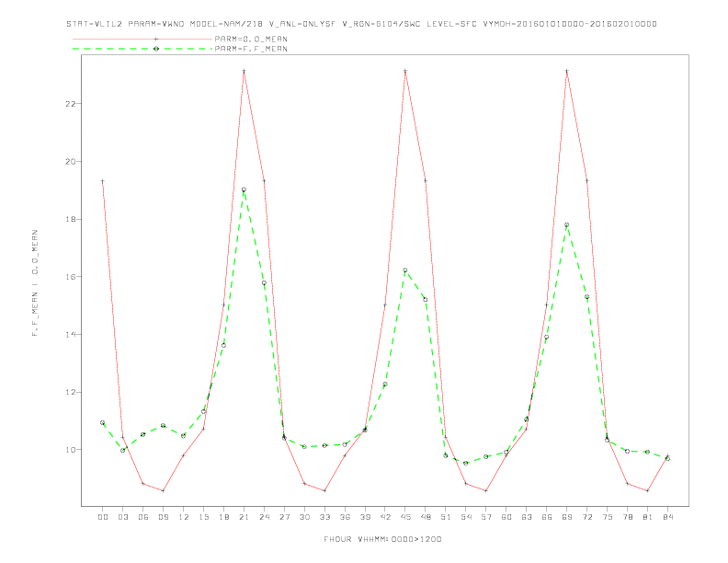
Task: Select x-axis forecast hour label 33
Action: (x=324, y=517)
